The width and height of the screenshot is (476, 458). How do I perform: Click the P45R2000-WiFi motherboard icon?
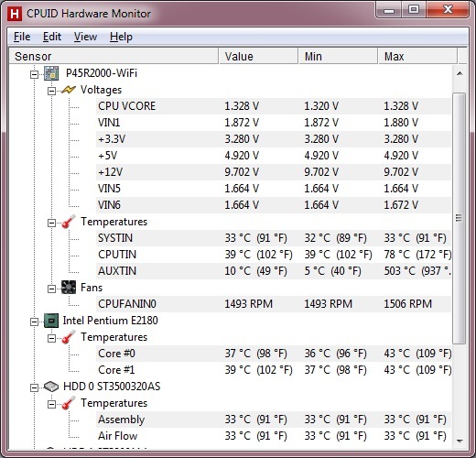coord(51,73)
